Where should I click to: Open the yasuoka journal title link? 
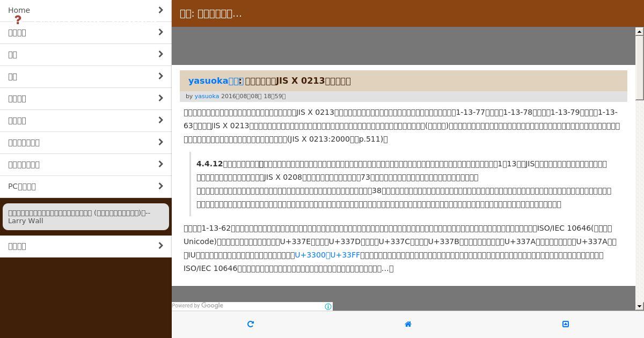click(x=215, y=81)
